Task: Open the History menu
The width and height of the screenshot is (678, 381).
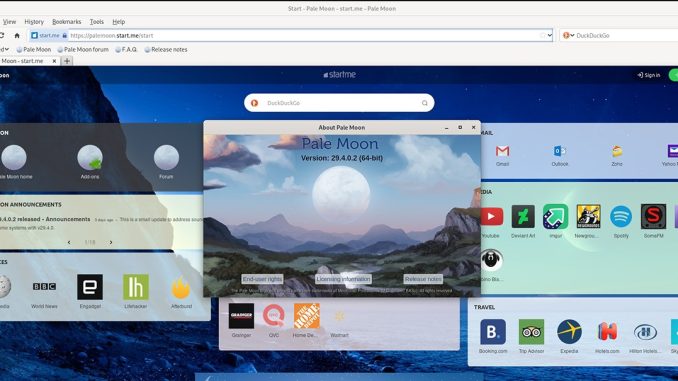Action: point(34,22)
